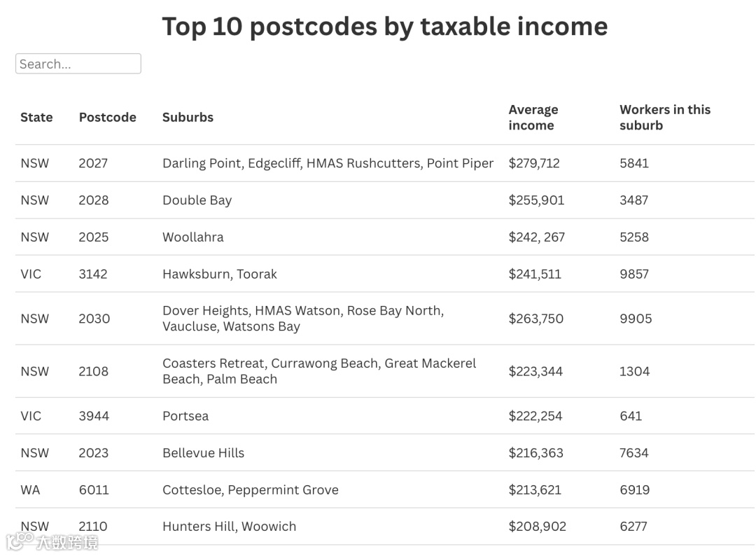Viewport: 756px width, 556px height.
Task: Select the Hawksburn, Toorak row
Action: pos(385,274)
